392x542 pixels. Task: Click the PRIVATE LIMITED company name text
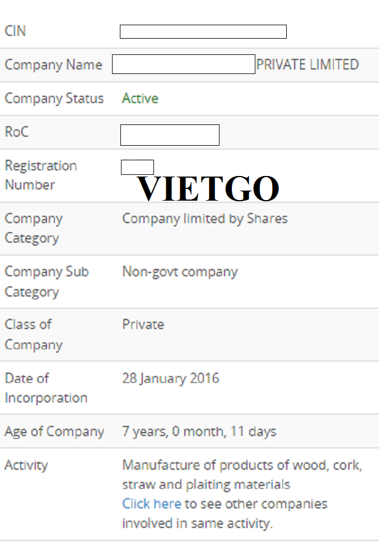coord(307,64)
